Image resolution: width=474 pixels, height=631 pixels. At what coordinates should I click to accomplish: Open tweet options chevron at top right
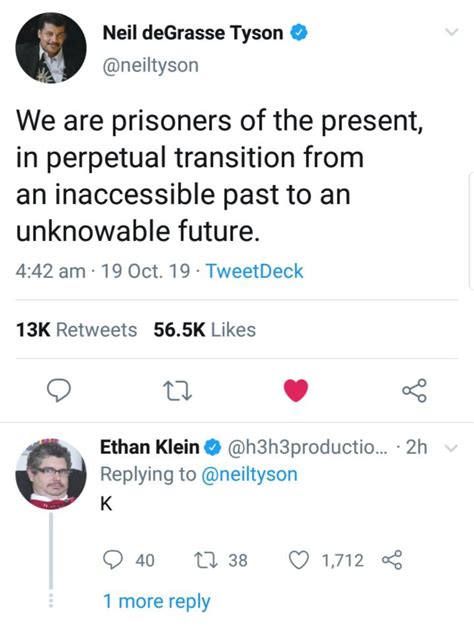click(453, 32)
